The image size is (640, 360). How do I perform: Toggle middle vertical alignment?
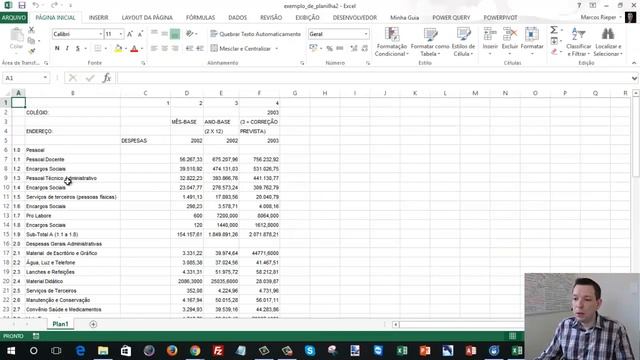[164, 34]
